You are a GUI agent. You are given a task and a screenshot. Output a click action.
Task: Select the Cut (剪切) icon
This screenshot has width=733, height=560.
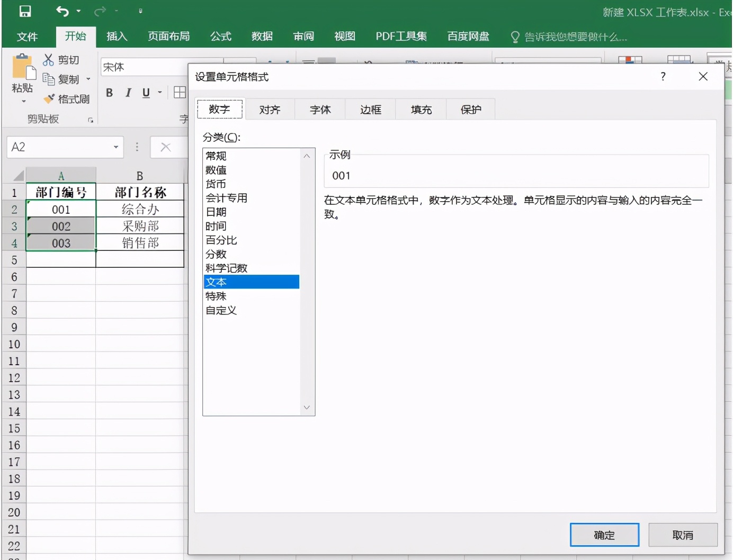point(48,59)
